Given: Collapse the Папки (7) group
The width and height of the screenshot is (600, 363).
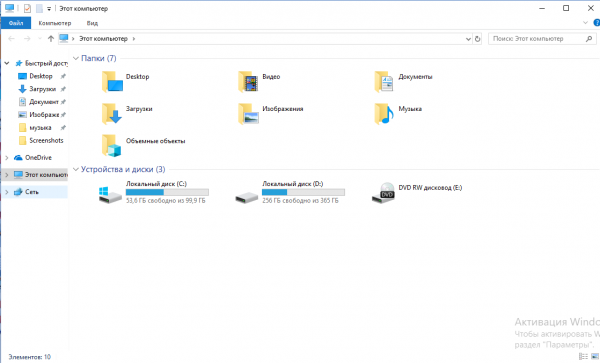Looking at the screenshot, I should [x=76, y=58].
